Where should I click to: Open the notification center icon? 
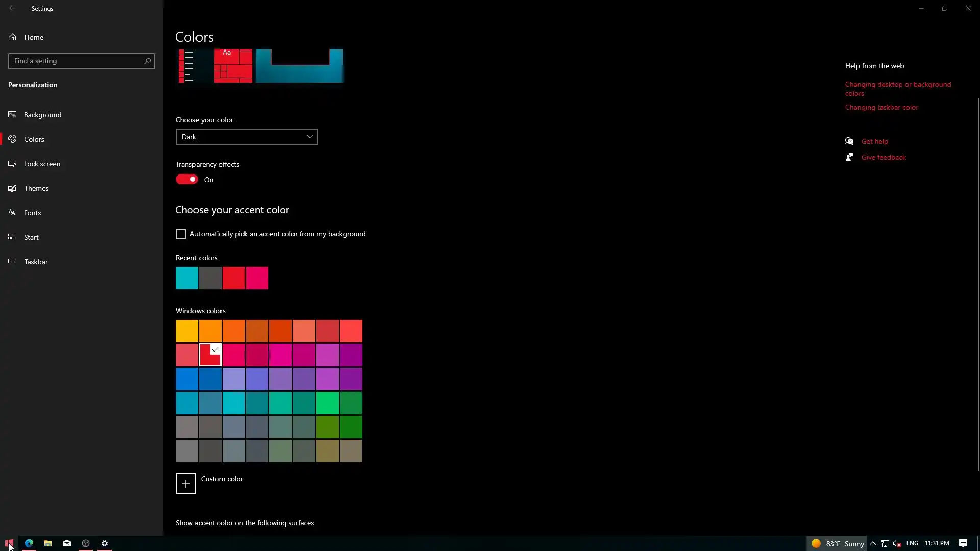tap(963, 543)
